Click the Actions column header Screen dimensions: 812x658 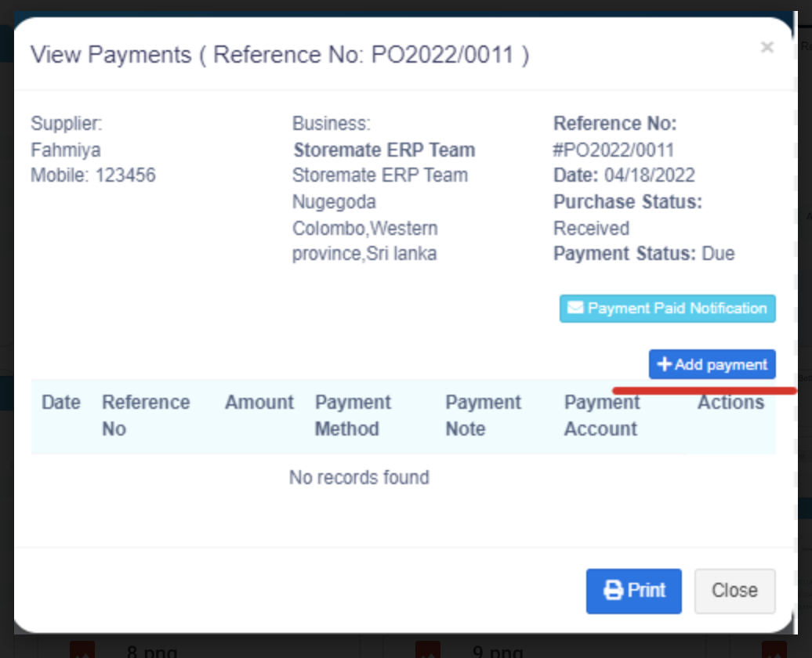pyautogui.click(x=730, y=403)
